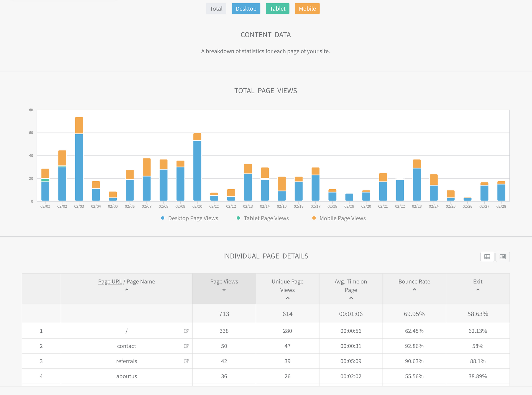532x395 pixels.
Task: Click the Page URL header link
Action: [110, 282]
